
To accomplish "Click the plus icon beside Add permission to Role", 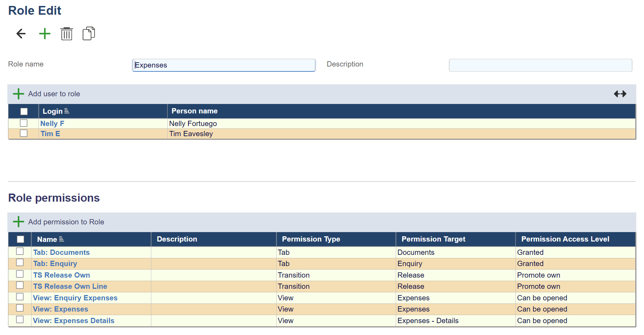I will [x=18, y=222].
